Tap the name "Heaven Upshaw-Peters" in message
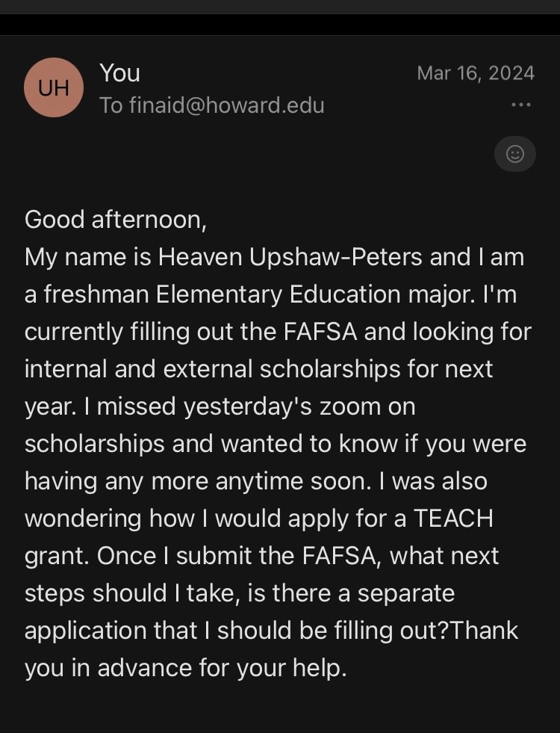The width and height of the screenshot is (560, 733). (x=290, y=256)
